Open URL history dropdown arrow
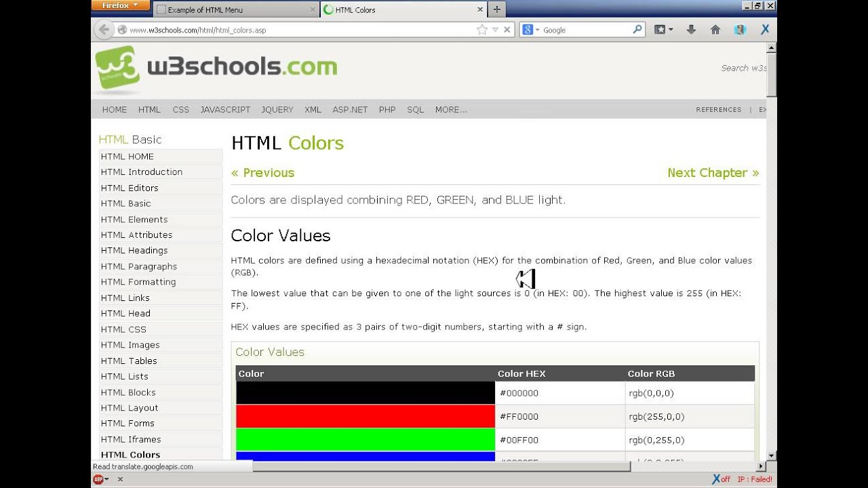The height and width of the screenshot is (488, 868). (x=495, y=30)
